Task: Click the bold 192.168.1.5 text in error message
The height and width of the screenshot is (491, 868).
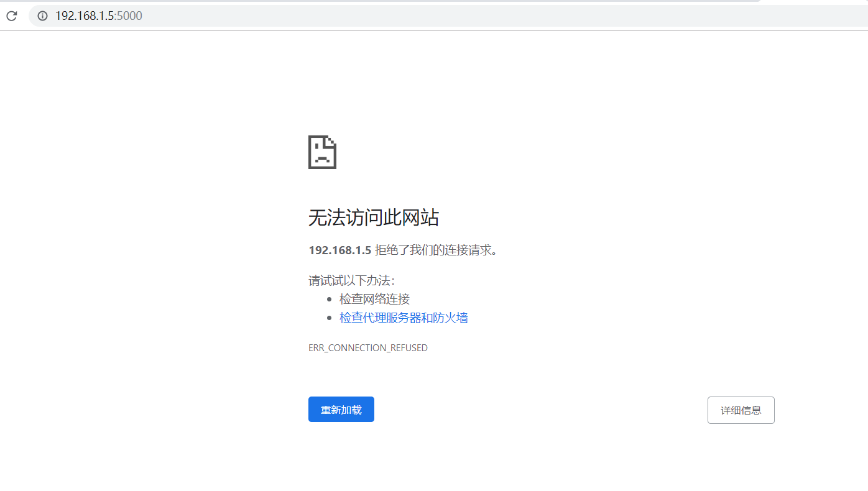Action: click(339, 249)
